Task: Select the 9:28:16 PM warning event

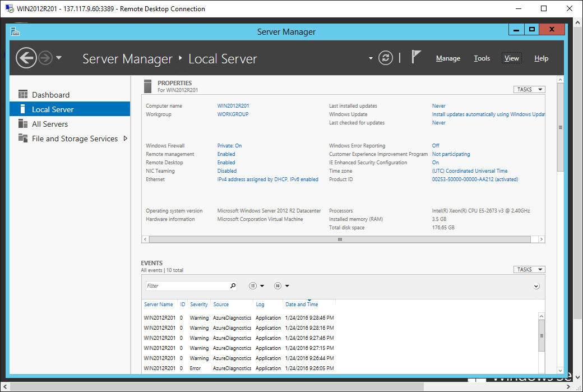Action: coord(239,328)
